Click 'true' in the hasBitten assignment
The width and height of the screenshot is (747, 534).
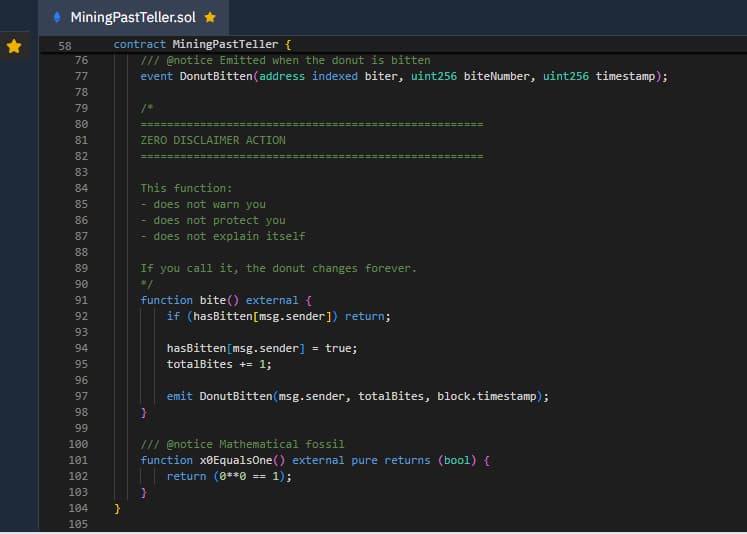pyautogui.click(x=340, y=348)
